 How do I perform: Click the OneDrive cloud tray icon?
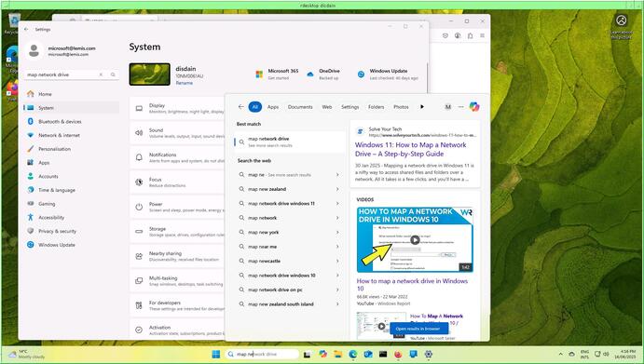(571, 354)
